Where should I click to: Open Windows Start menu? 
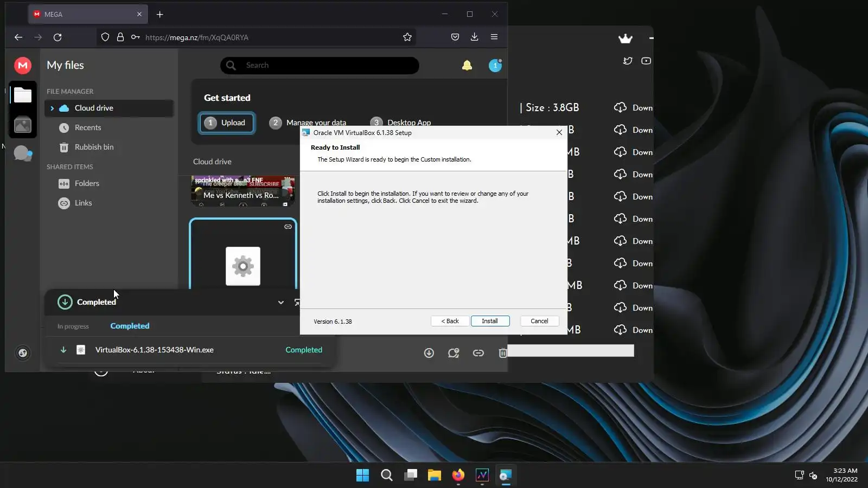point(362,476)
